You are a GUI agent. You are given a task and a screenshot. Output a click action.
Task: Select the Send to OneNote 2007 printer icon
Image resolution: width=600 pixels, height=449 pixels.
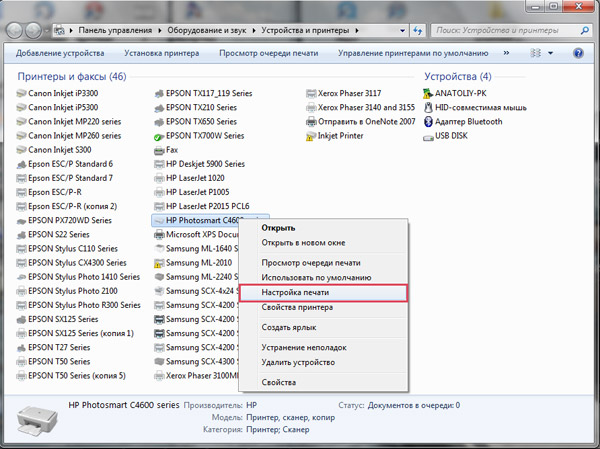pos(311,122)
